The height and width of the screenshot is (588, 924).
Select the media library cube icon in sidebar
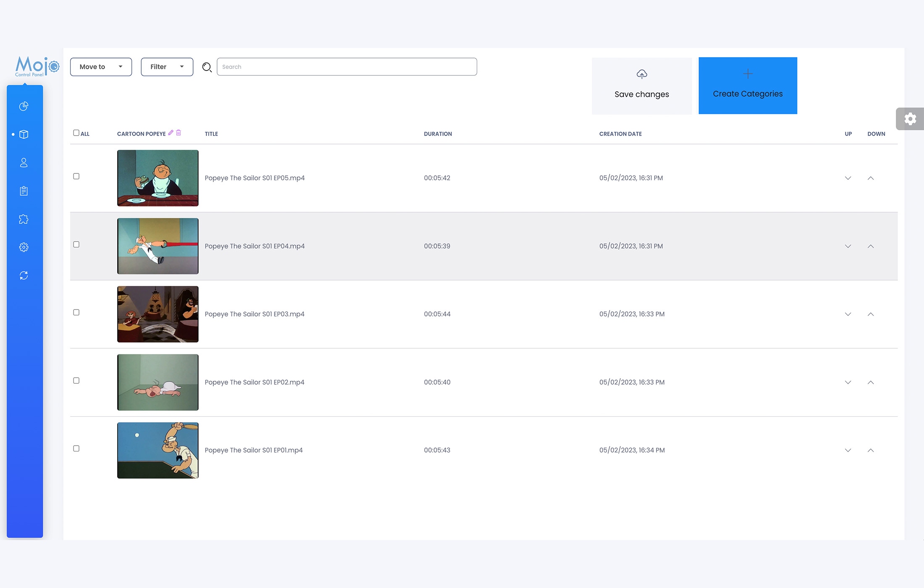pyautogui.click(x=24, y=134)
